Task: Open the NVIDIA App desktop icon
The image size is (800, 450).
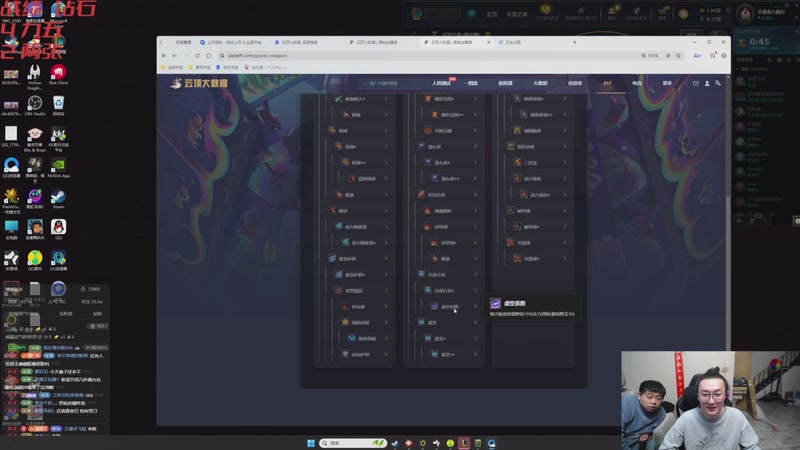Action: (58, 167)
